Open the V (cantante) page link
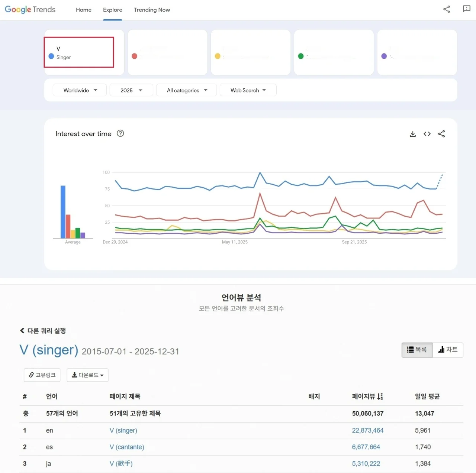The width and height of the screenshot is (476, 473). pyautogui.click(x=127, y=447)
